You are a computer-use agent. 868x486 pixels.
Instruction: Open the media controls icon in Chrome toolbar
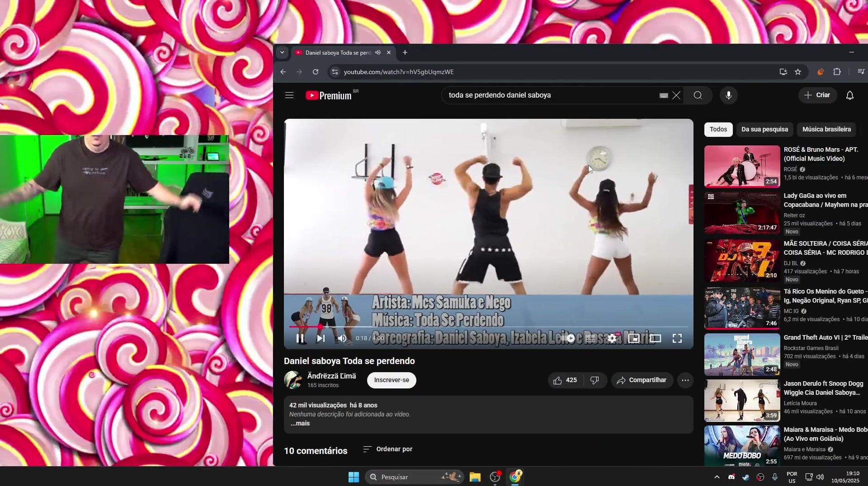pos(861,72)
